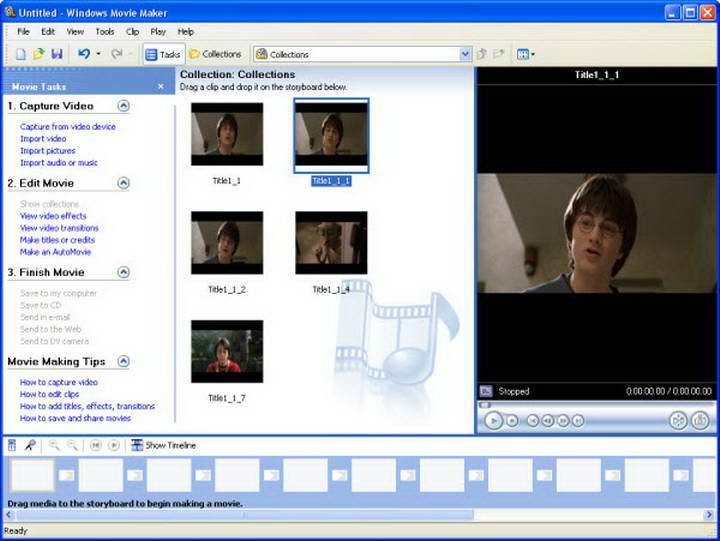The width and height of the screenshot is (720, 541).
Task: Save the project using the floppy disk icon
Action: pos(57,54)
